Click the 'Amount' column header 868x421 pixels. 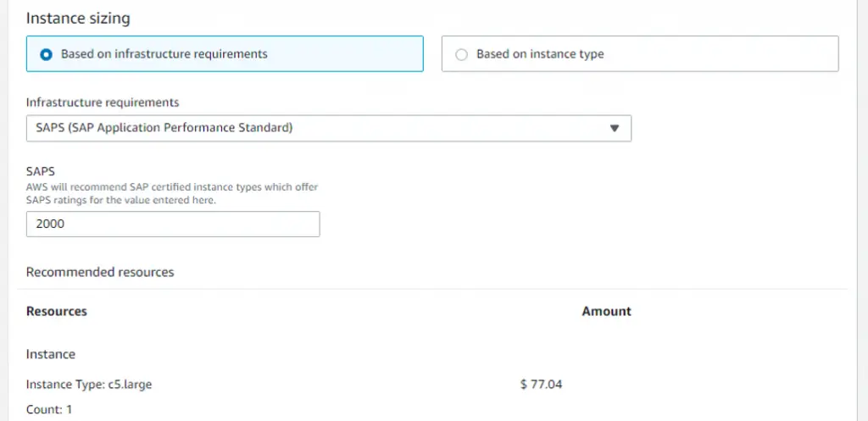pos(606,312)
